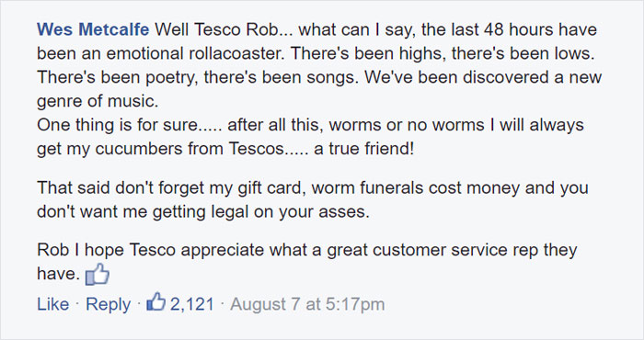Open the 2,121 likes count

[x=191, y=304]
